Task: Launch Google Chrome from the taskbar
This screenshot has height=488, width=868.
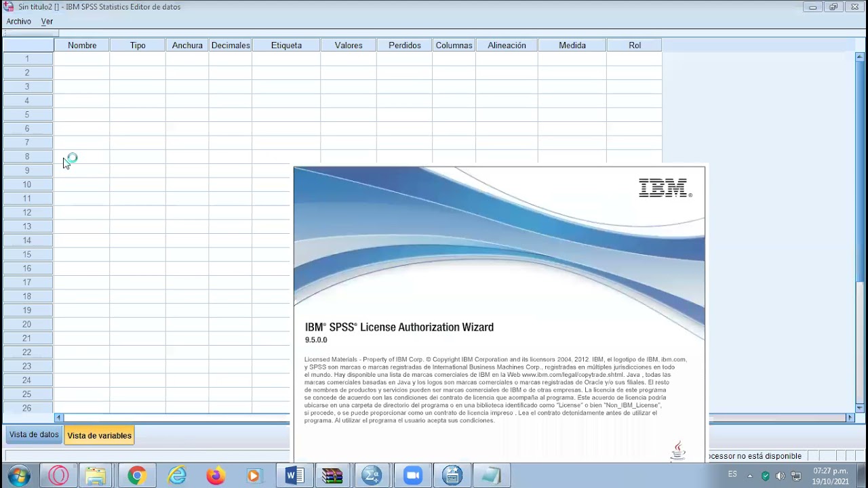Action: pos(136,476)
